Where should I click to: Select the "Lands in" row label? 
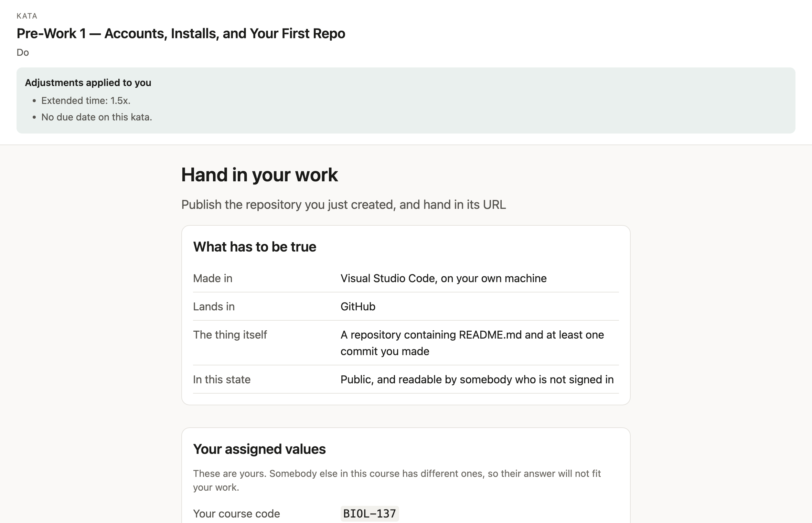(x=214, y=306)
